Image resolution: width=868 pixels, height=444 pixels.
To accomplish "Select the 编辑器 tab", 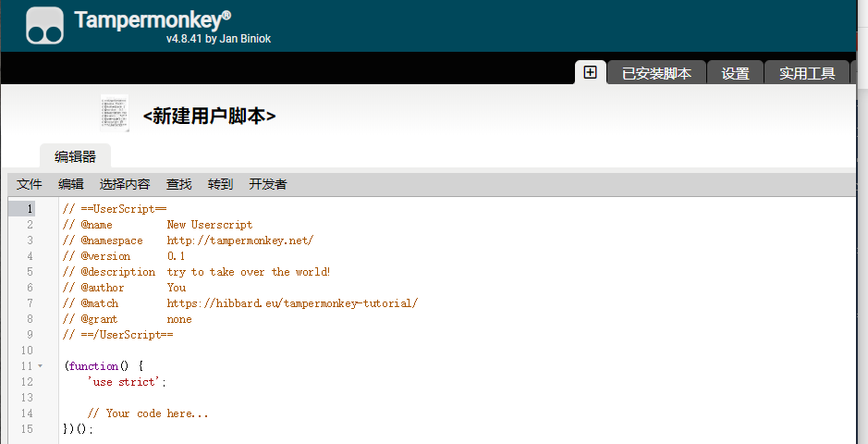I will point(75,156).
